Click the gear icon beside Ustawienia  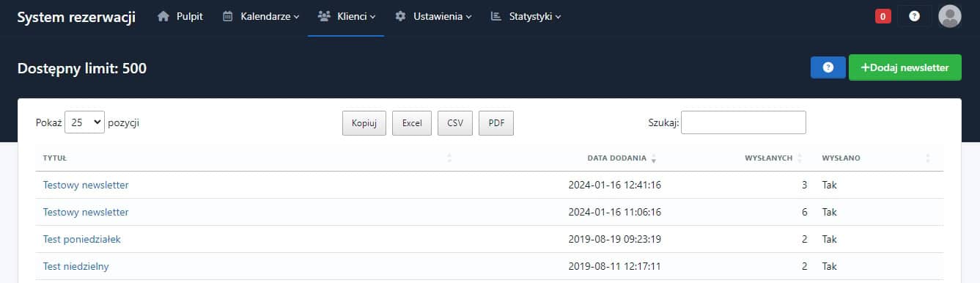point(400,16)
